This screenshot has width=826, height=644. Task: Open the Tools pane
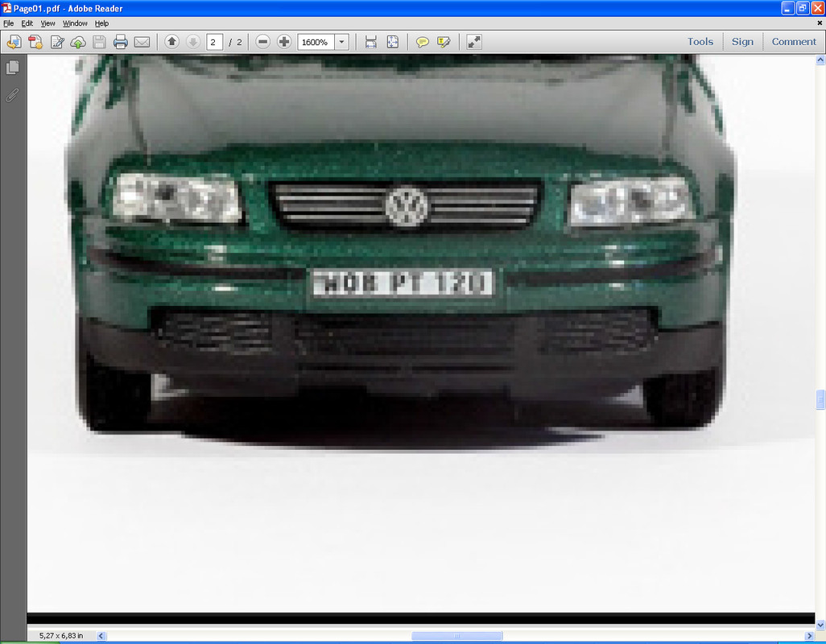pyautogui.click(x=700, y=42)
